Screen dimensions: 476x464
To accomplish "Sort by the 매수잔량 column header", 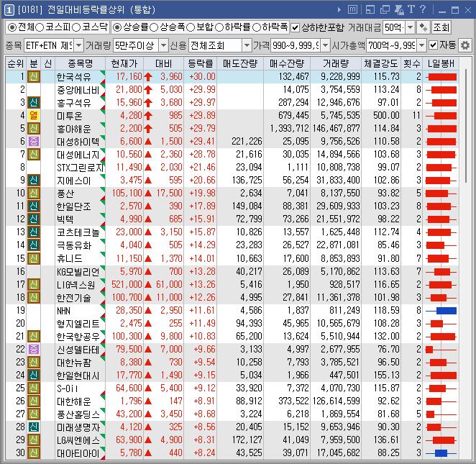I will [x=287, y=63].
